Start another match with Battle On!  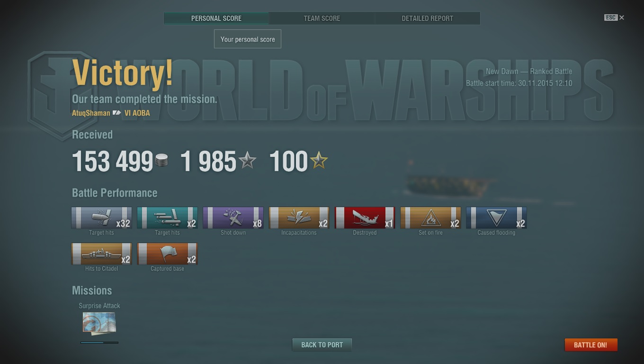591,345
